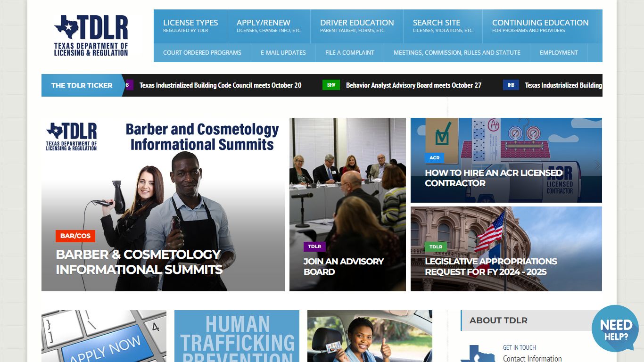The height and width of the screenshot is (362, 644).
Task: Click the BAR/COS orange category tag
Action: click(75, 236)
